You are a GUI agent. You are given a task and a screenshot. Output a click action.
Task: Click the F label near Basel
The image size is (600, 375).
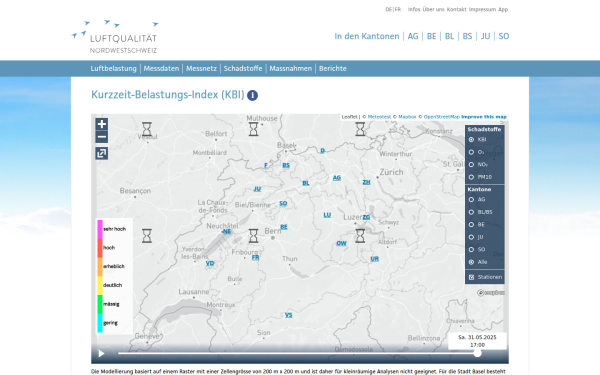(266, 165)
